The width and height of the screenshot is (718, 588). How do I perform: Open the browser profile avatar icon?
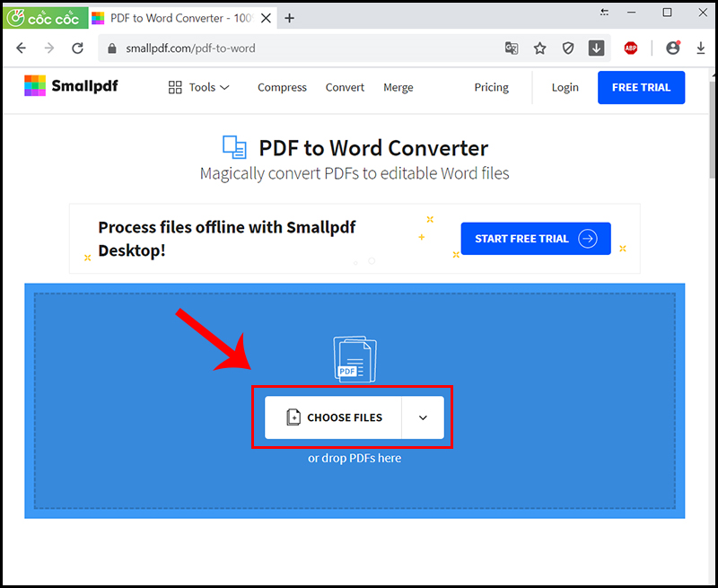pyautogui.click(x=672, y=48)
